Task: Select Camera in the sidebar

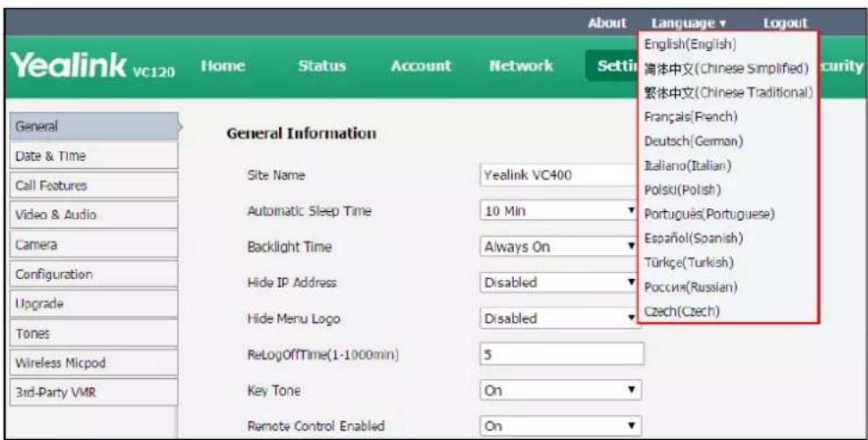Action: pyautogui.click(x=94, y=244)
